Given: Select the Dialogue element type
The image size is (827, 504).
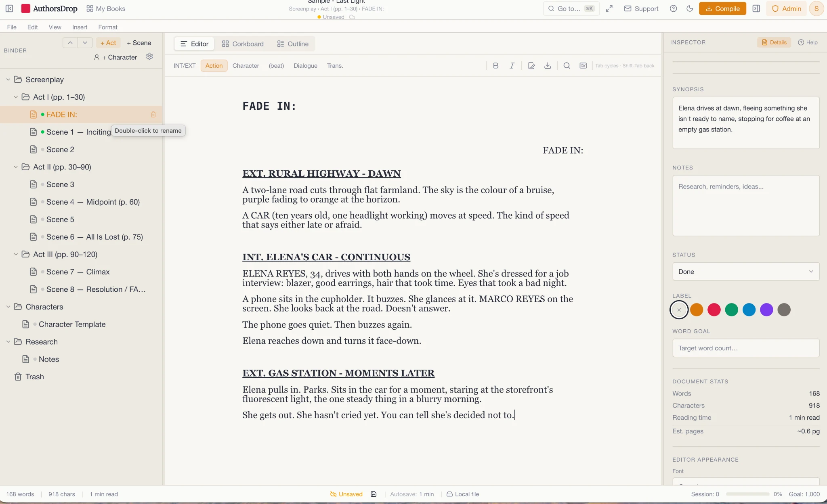Looking at the screenshot, I should click(305, 66).
